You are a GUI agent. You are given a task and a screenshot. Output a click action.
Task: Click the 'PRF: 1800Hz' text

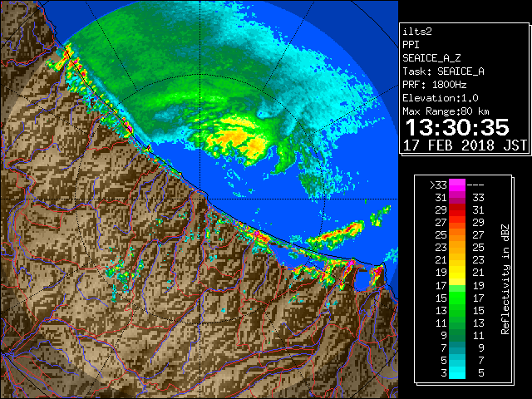(435, 85)
